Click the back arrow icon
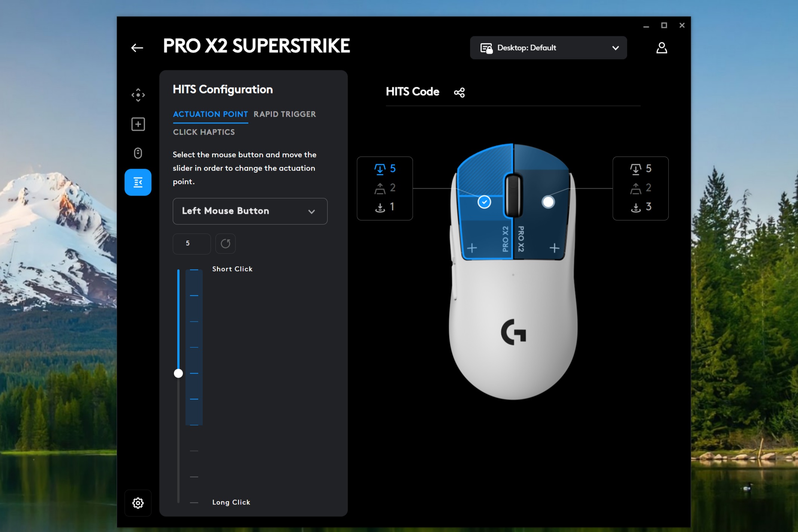Image resolution: width=798 pixels, height=532 pixels. click(137, 48)
